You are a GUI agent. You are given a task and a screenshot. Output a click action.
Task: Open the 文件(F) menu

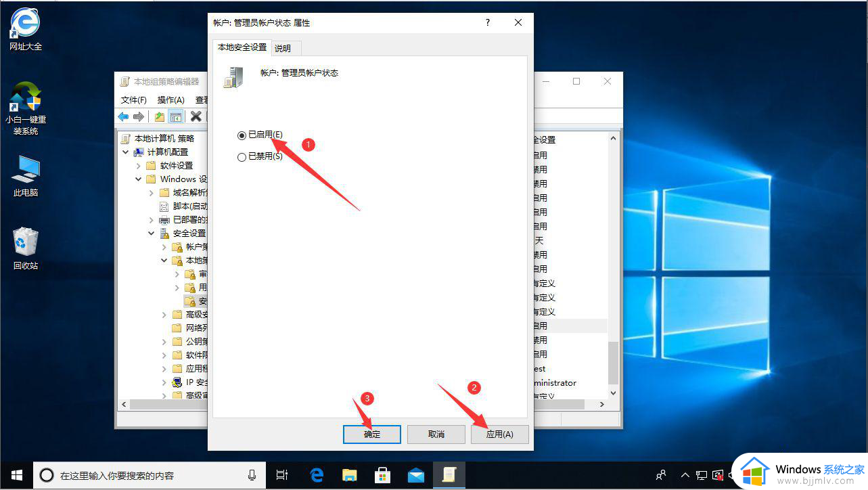(x=134, y=99)
